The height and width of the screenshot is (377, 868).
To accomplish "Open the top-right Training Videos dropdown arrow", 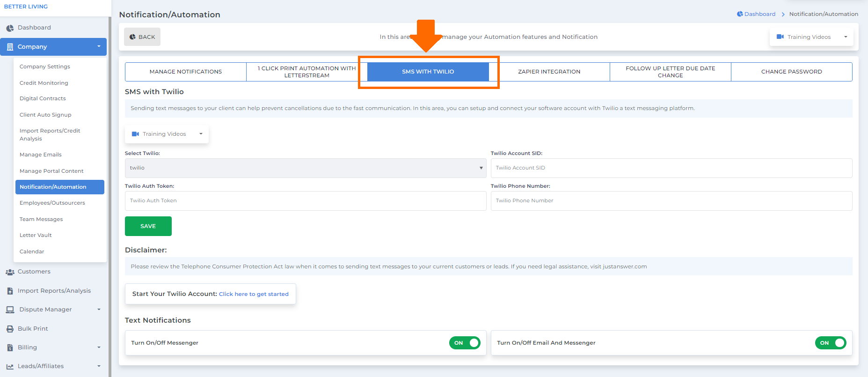I will point(846,37).
